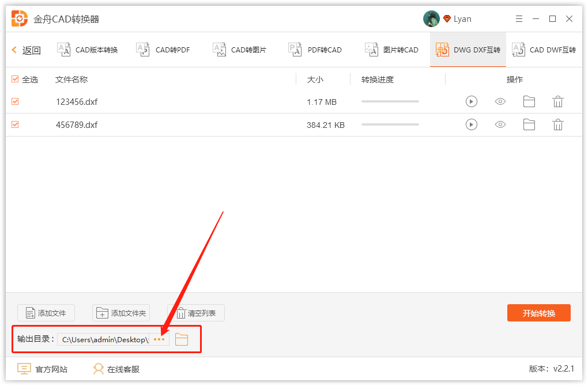Open the output path browse ... button
Viewport: 588px width, 386px height.
[159, 339]
